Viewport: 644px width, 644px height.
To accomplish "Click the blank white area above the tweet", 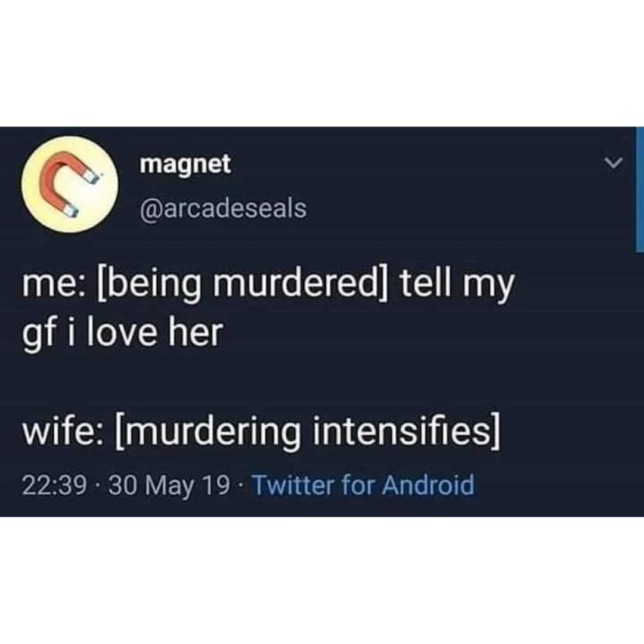I will click(x=322, y=63).
